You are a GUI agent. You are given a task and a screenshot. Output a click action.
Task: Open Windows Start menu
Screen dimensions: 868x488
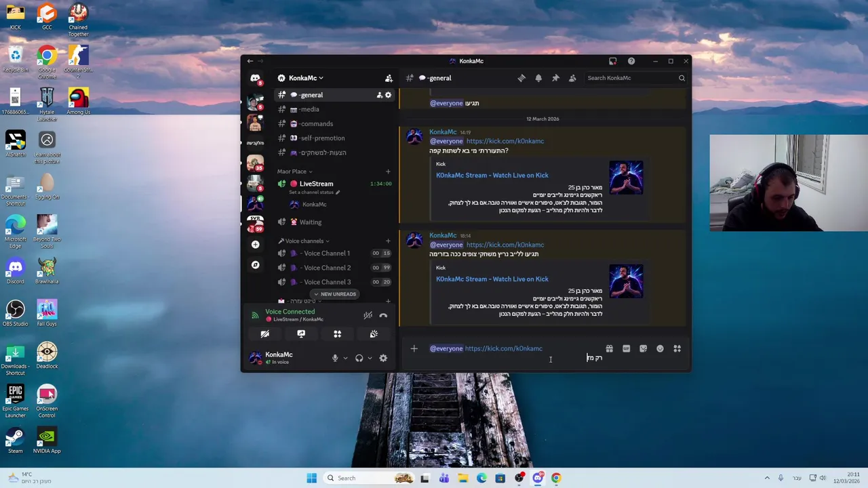coord(311,478)
